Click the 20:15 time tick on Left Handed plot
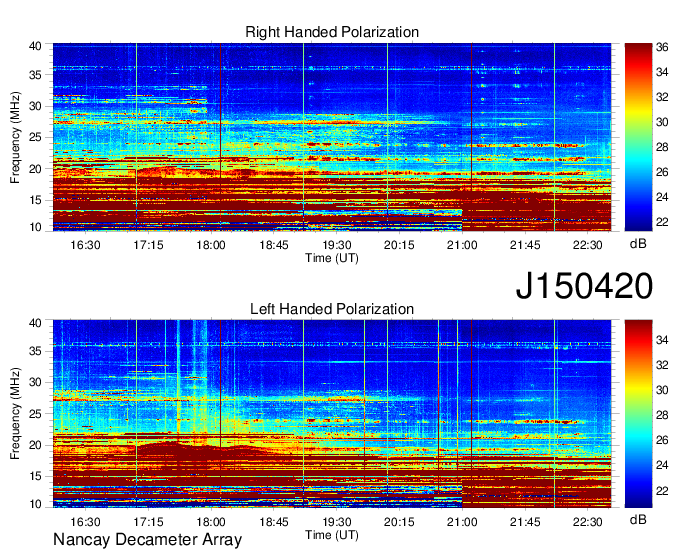The width and height of the screenshot is (680, 552). pos(399,522)
